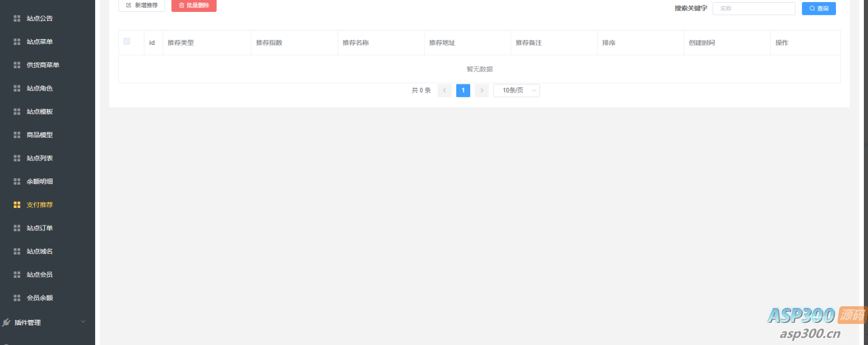This screenshot has height=345, width=868.
Task: Click the grid icon beside 站点公告
Action: [x=17, y=19]
